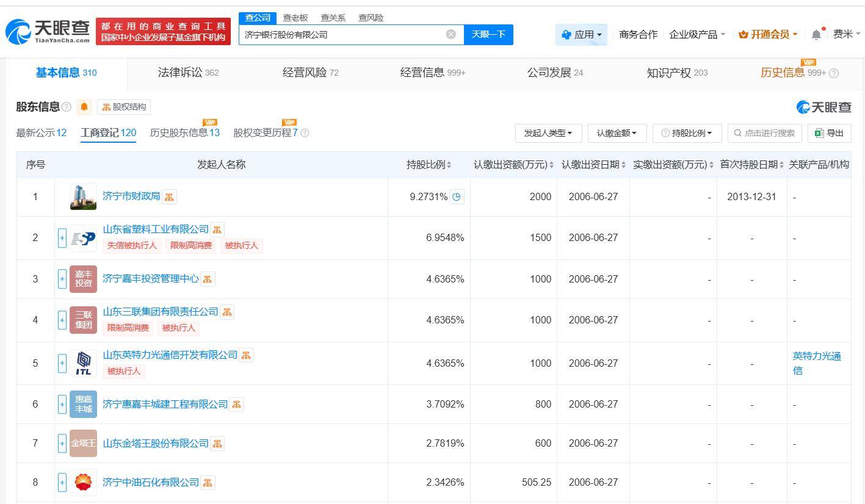Click help icon next to 股权变更历程
The image size is (865, 504).
point(305,133)
